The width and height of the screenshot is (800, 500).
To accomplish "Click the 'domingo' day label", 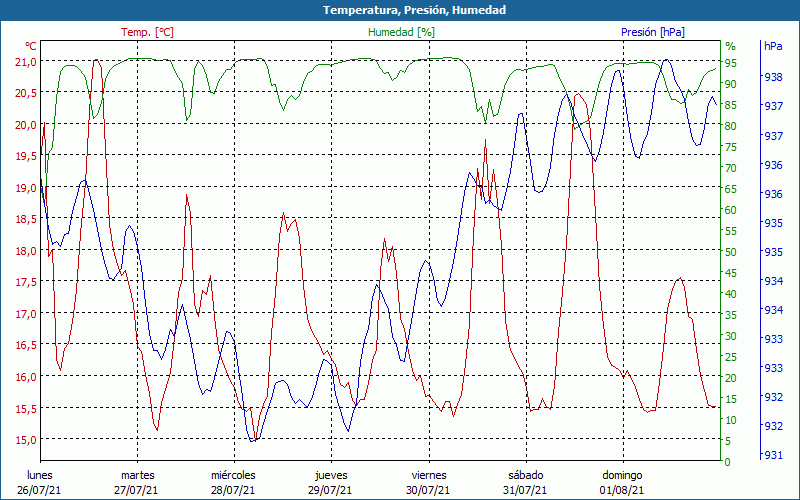I will [622, 476].
